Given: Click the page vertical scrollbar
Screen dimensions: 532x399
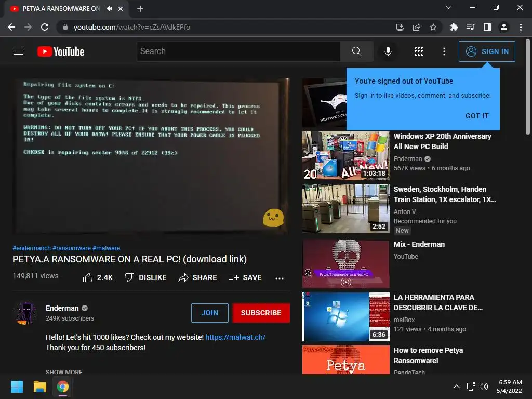Looking at the screenshot, I should point(528,87).
